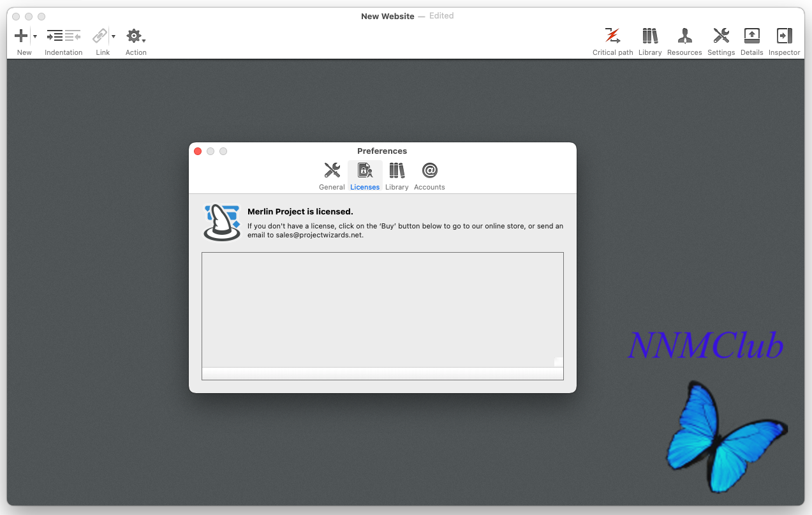This screenshot has height=515, width=812.
Task: Show the Details panel
Action: point(752,36)
